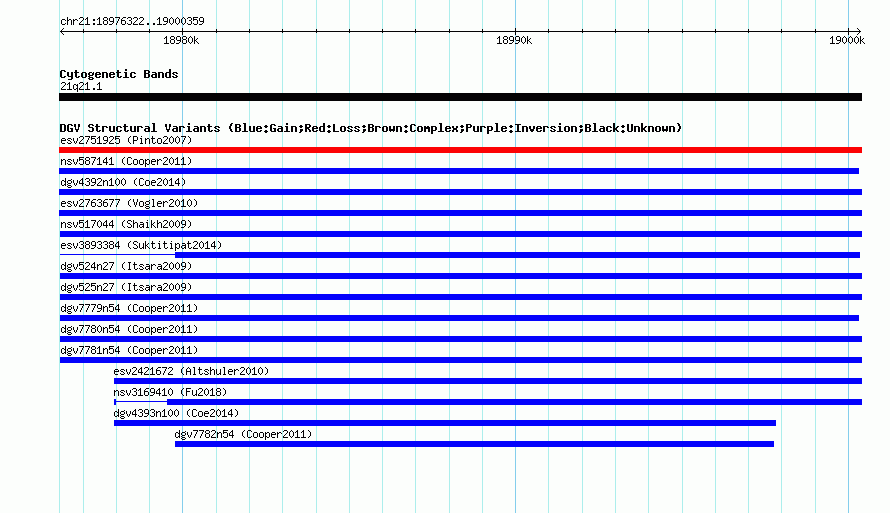Select the blue bar under dgv7781n54
890x513 pixels.
click(x=460, y=360)
